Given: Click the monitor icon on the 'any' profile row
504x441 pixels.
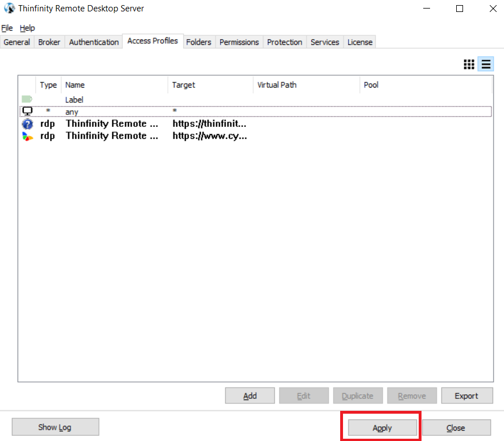Looking at the screenshot, I should click(26, 111).
